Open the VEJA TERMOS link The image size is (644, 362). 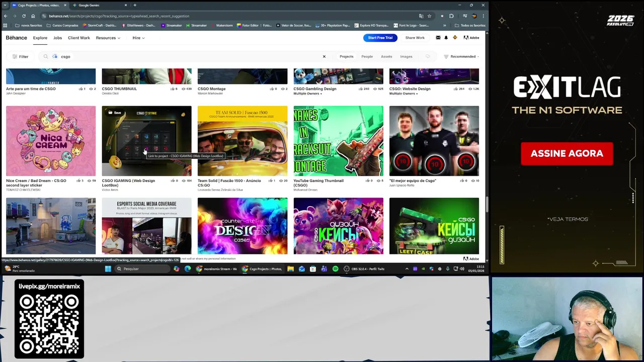(x=568, y=219)
